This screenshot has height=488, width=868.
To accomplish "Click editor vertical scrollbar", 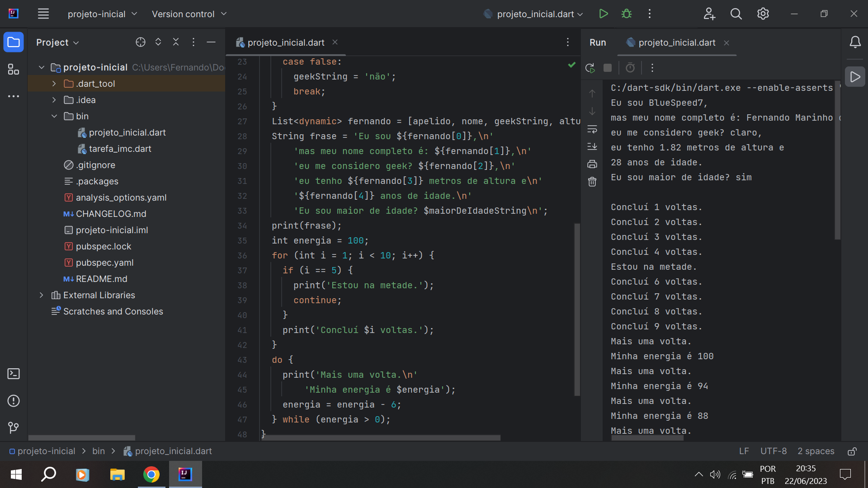I will point(577,310).
